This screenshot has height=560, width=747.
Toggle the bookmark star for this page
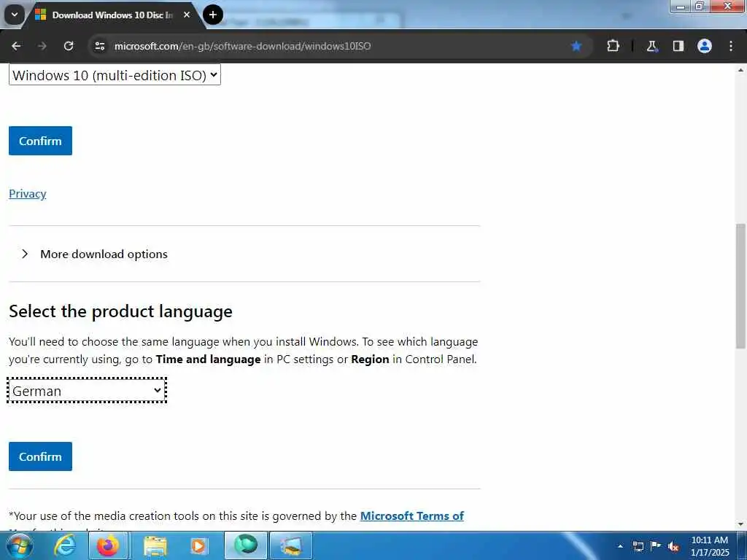tap(576, 46)
